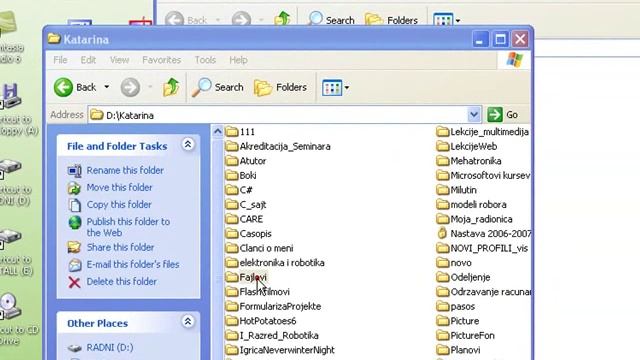The height and width of the screenshot is (360, 640).
Task: Select the modeli robora folder icon
Action: [x=442, y=204]
